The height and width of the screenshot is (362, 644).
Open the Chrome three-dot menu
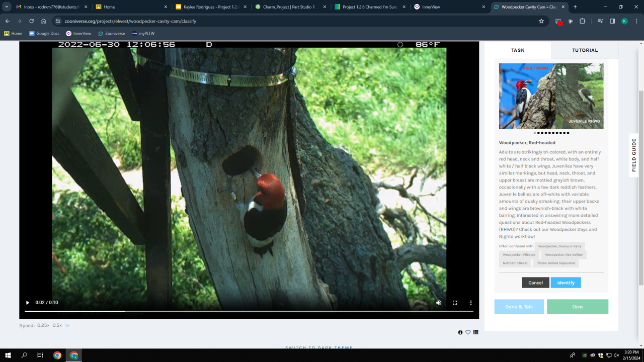tap(636, 21)
